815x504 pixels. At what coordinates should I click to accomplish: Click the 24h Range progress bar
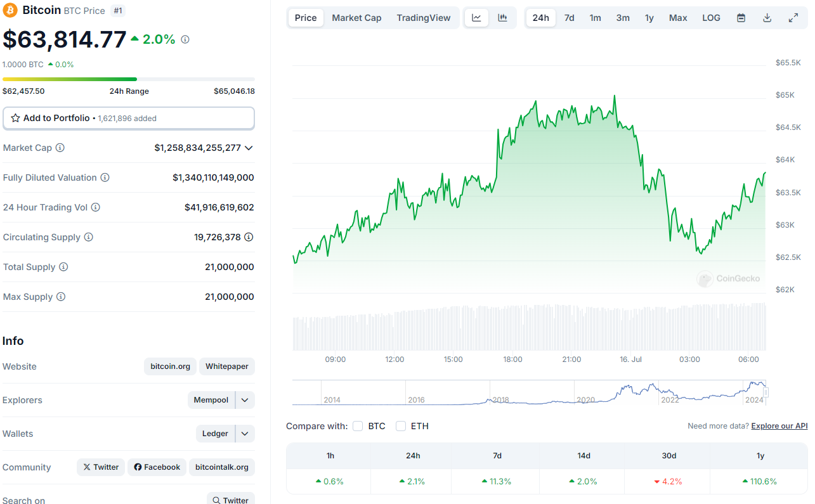(129, 79)
